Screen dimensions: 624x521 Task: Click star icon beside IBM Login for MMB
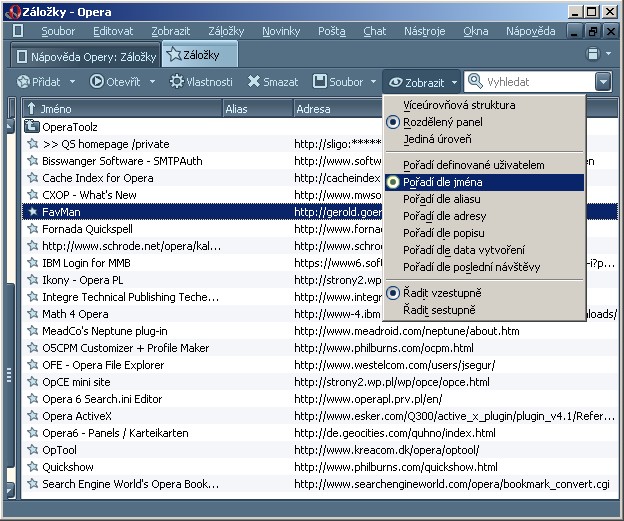(33, 263)
